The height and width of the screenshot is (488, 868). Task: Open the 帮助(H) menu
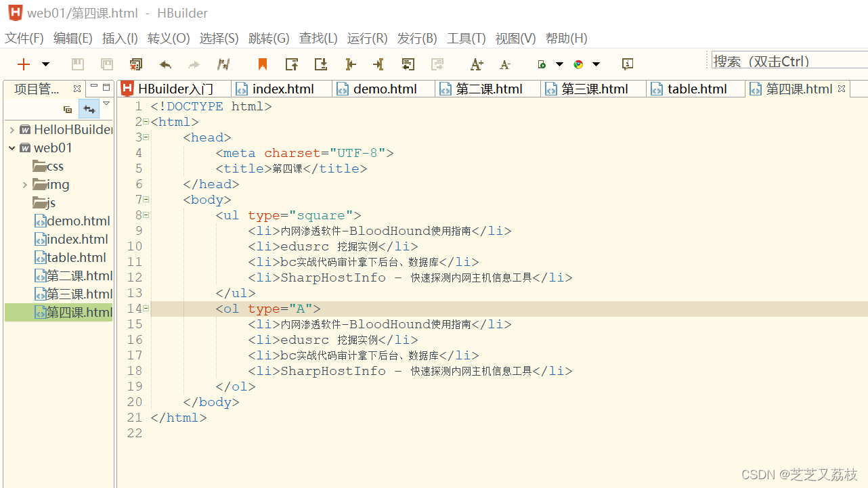[567, 39]
